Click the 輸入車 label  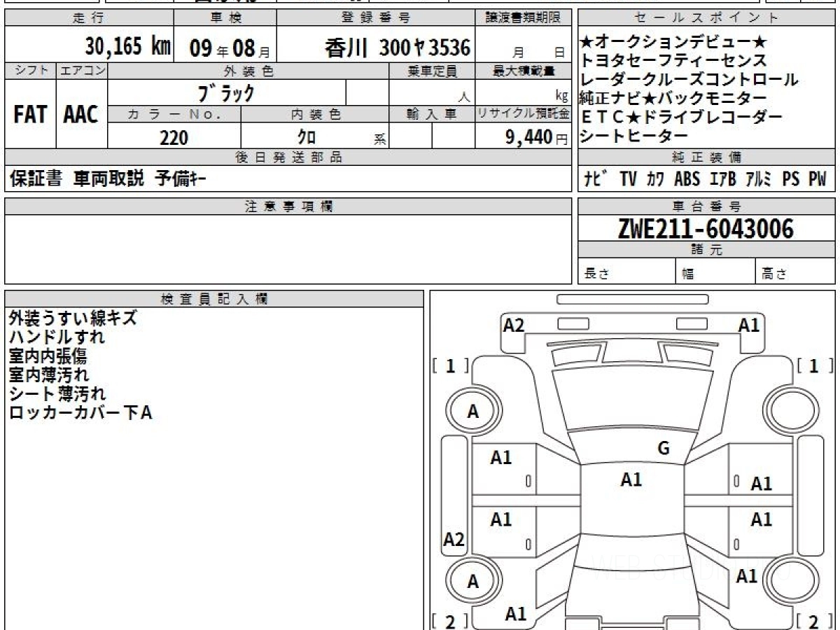click(x=432, y=114)
